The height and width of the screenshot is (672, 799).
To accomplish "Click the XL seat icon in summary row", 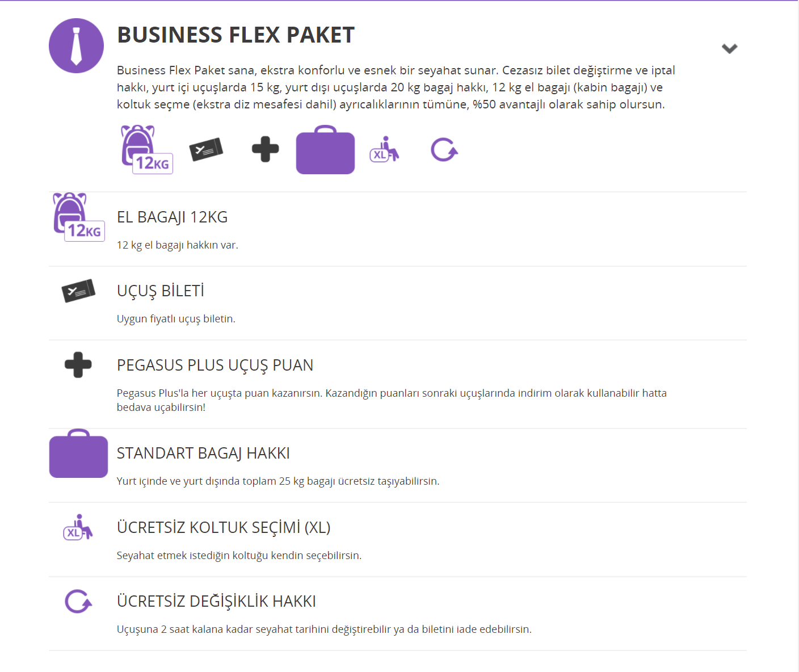I will pyautogui.click(x=384, y=150).
